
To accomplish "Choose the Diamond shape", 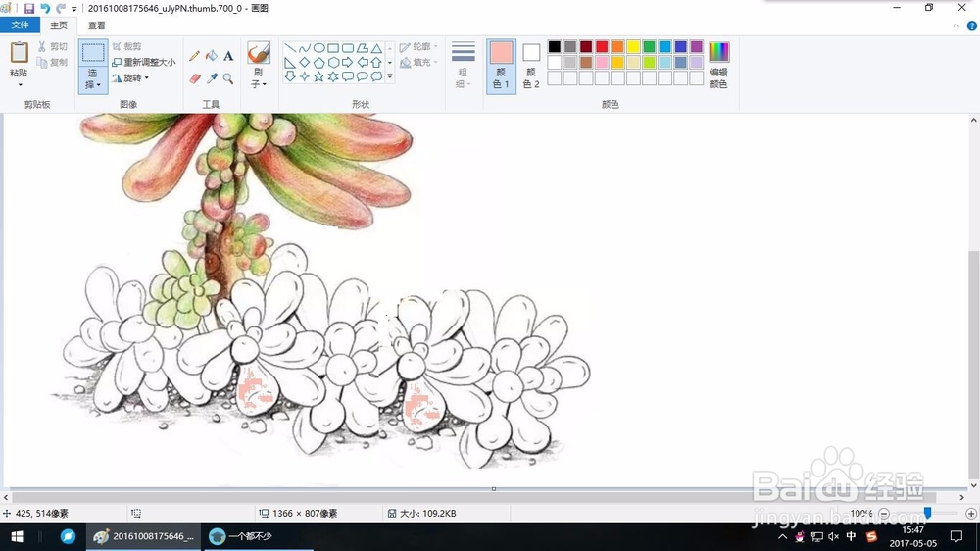I will (305, 62).
